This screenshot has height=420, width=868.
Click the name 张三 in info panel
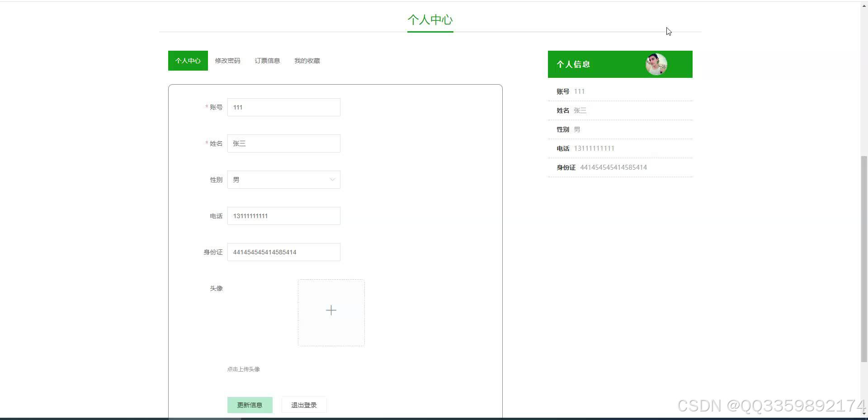coord(580,110)
